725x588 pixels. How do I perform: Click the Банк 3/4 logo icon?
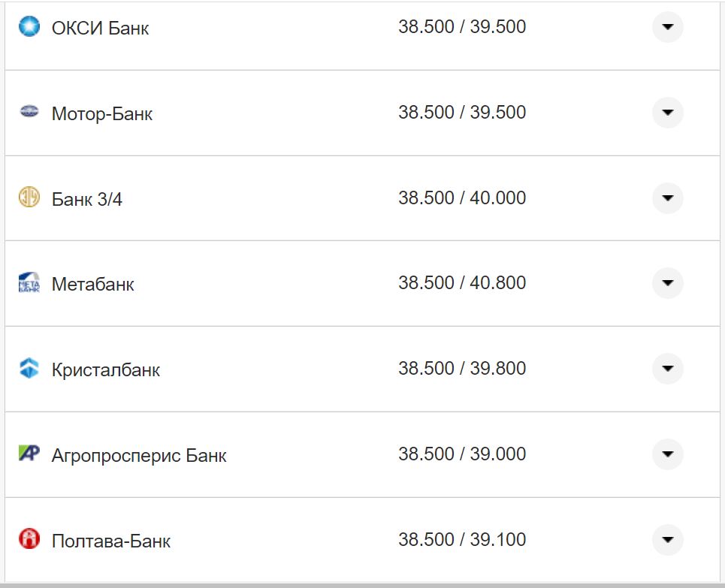[x=29, y=198]
